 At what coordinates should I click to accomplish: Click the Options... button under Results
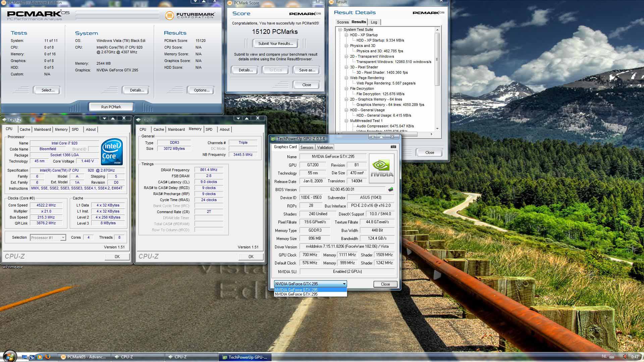(x=201, y=90)
